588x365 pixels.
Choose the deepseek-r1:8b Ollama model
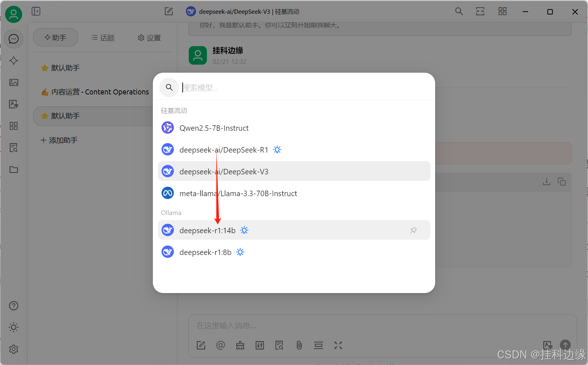click(294, 252)
